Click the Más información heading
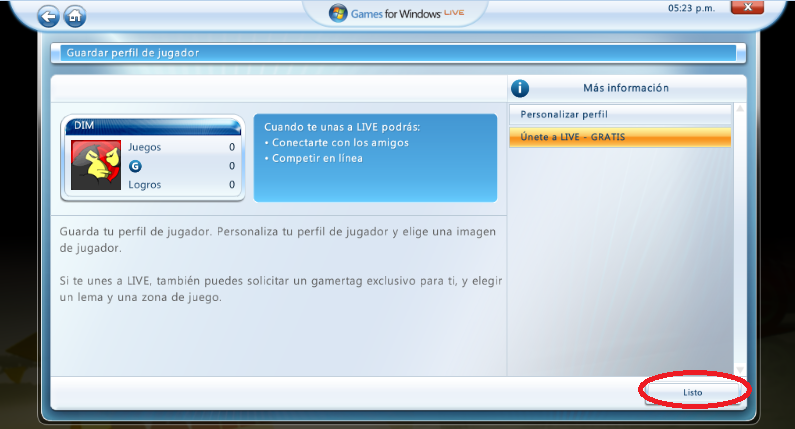 pyautogui.click(x=626, y=88)
